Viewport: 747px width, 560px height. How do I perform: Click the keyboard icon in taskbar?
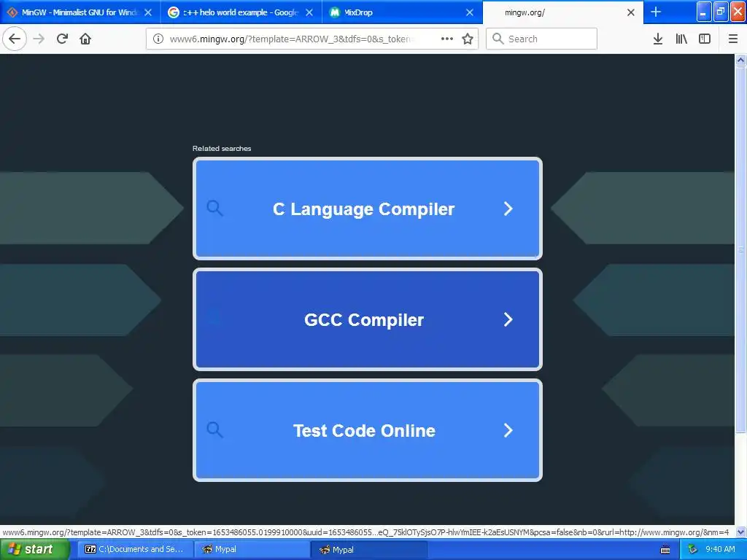(665, 550)
